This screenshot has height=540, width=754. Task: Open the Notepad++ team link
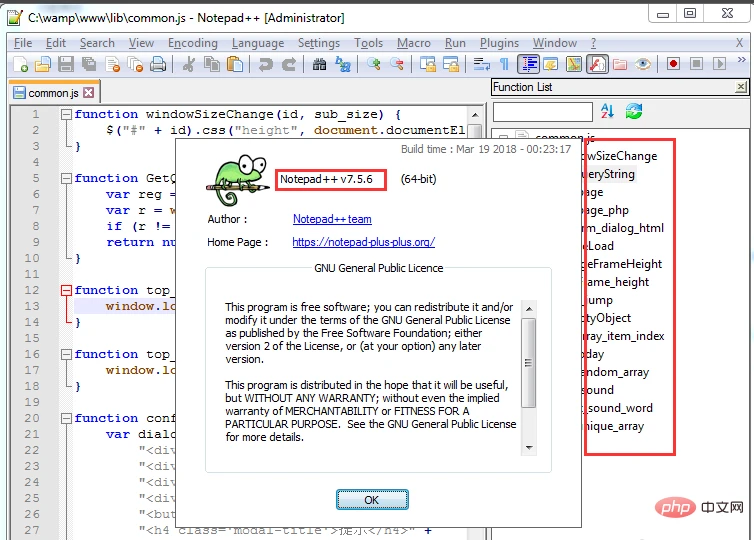coord(331,219)
